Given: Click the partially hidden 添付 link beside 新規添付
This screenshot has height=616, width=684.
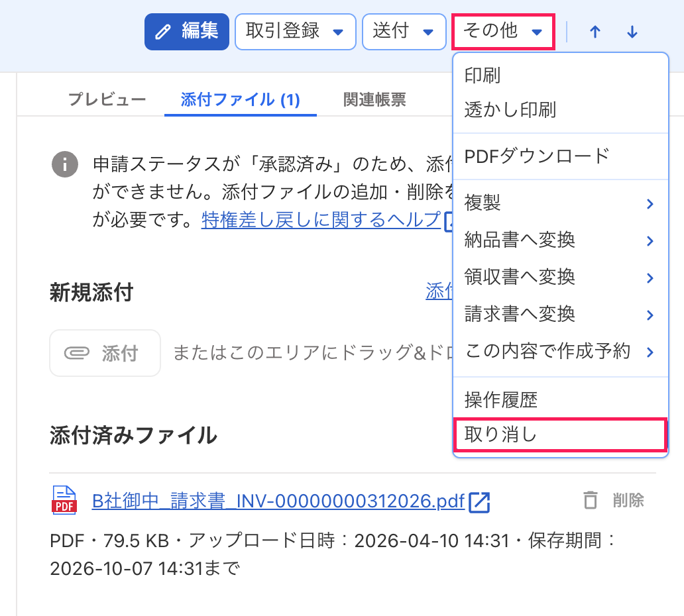Looking at the screenshot, I should tap(439, 291).
